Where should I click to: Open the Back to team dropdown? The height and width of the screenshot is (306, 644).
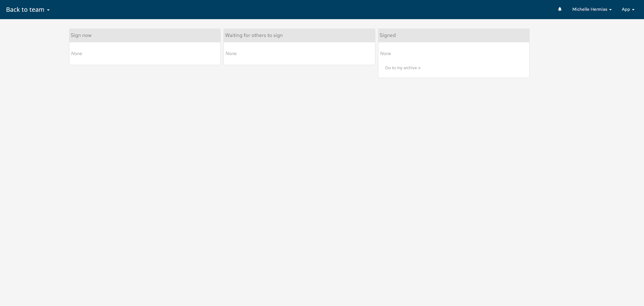tap(25, 10)
